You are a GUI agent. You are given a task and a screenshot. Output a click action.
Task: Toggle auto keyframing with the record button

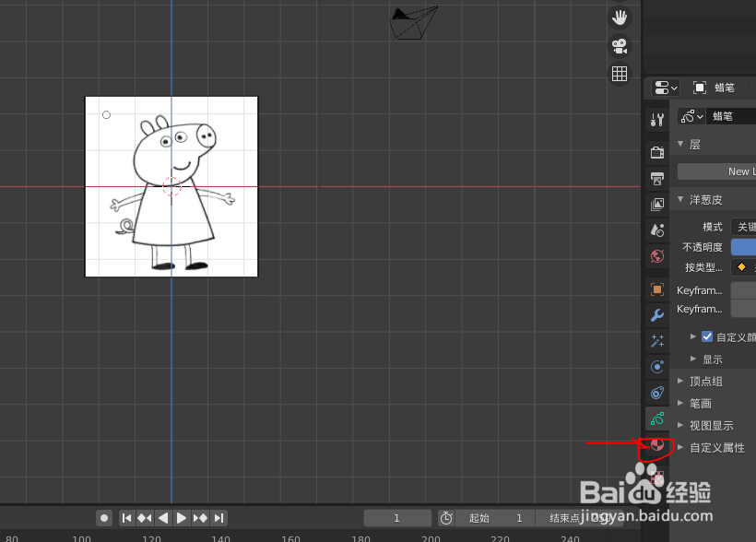click(103, 517)
